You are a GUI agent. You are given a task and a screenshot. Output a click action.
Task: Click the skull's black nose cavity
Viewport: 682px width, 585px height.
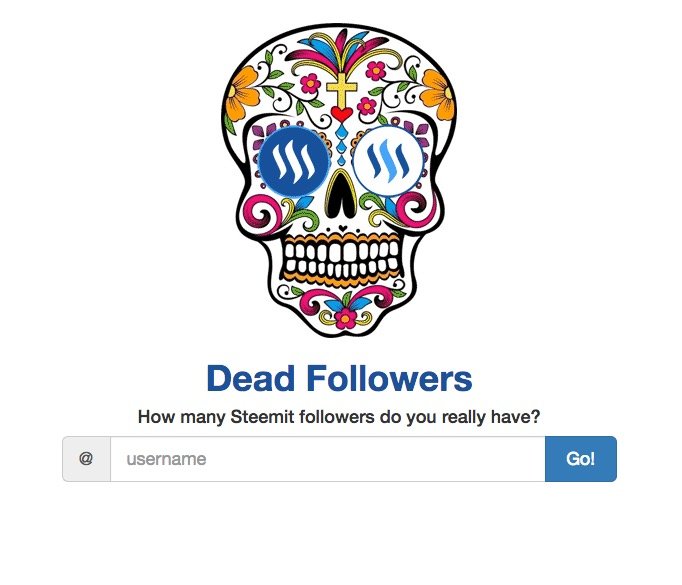341,194
